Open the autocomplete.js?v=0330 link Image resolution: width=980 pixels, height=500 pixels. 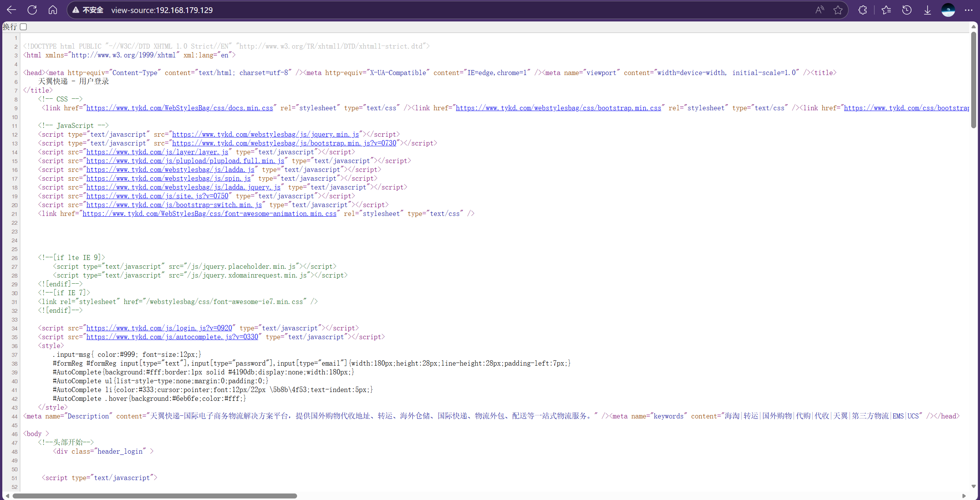(172, 337)
